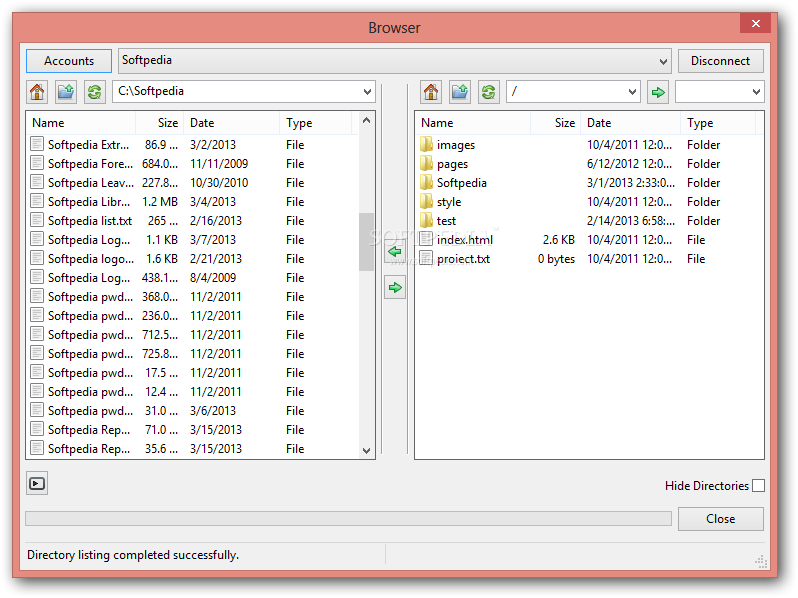This screenshot has width=798, height=598.
Task: Go to remote home directory
Action: [431, 92]
